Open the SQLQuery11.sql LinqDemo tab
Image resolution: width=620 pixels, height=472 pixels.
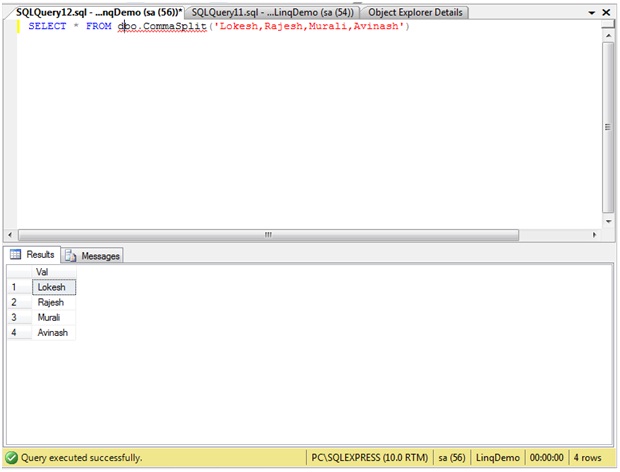272,12
